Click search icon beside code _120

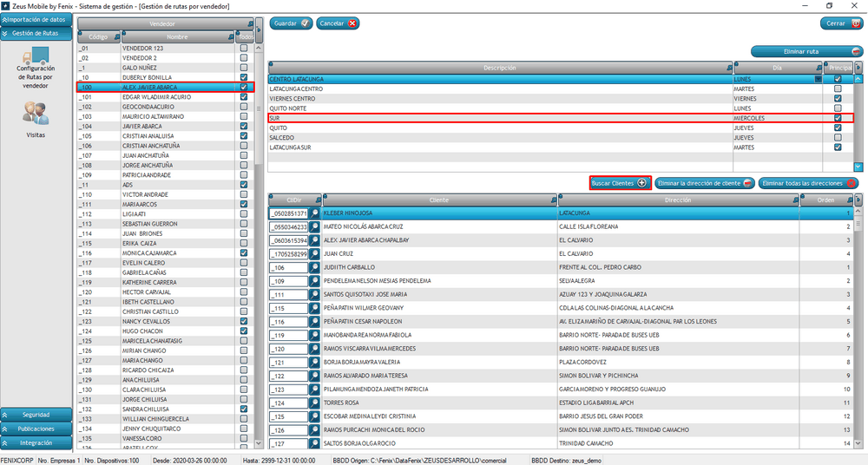(314, 349)
